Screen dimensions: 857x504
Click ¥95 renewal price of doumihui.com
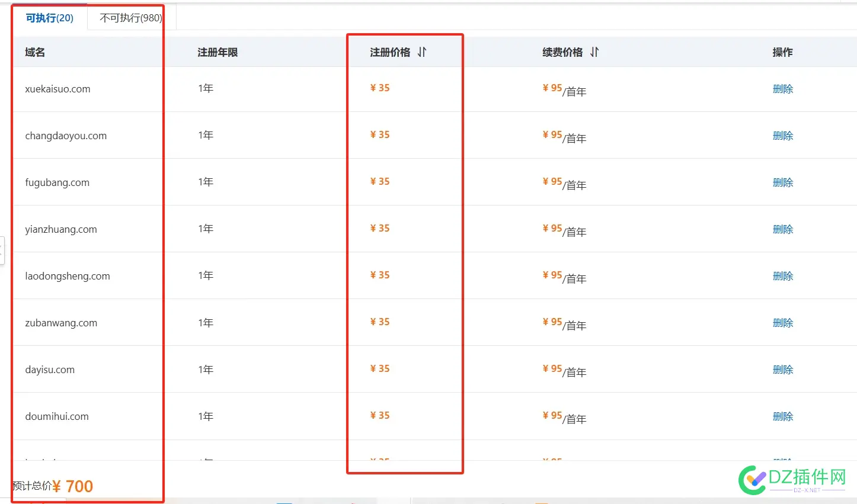point(552,415)
